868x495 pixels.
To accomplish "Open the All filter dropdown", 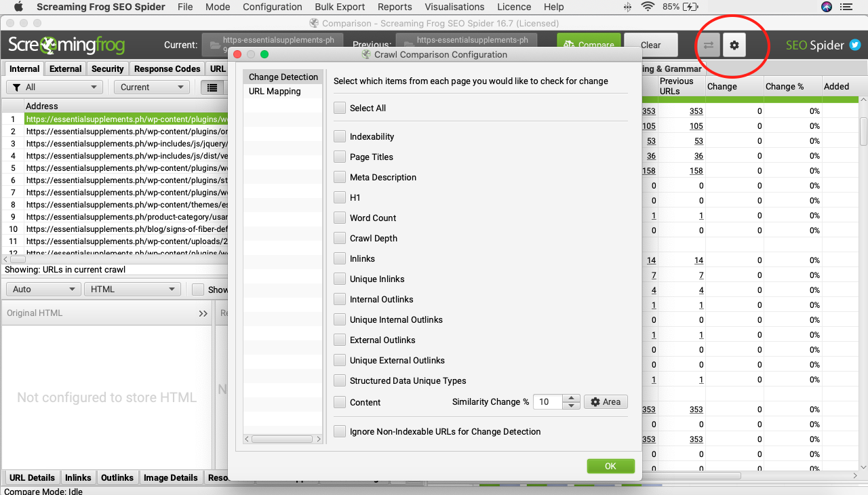I will 54,87.
